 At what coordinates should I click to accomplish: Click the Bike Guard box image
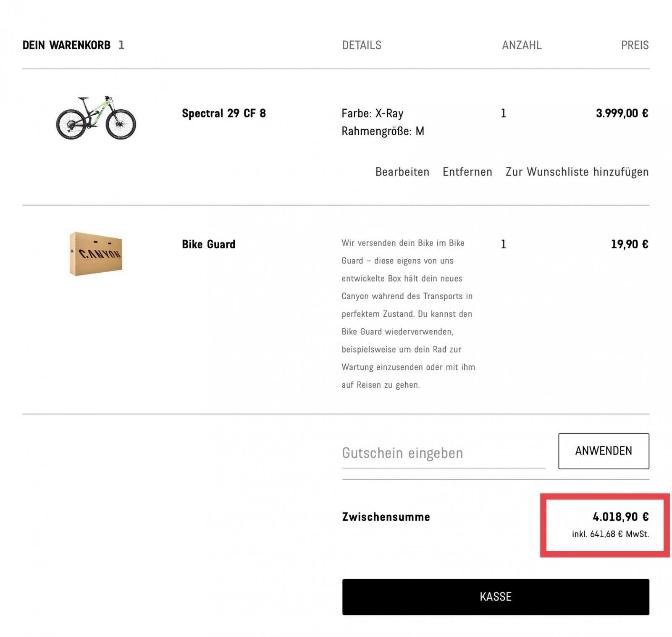[96, 253]
